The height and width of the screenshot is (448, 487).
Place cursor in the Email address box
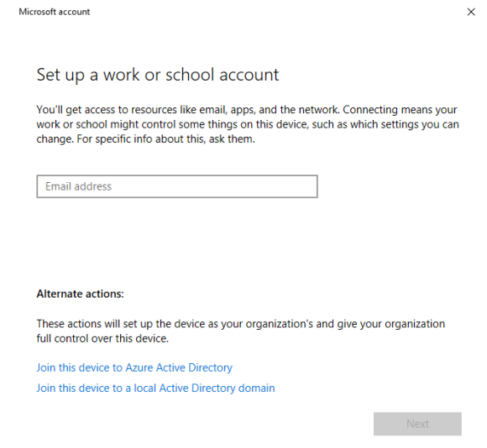177,186
